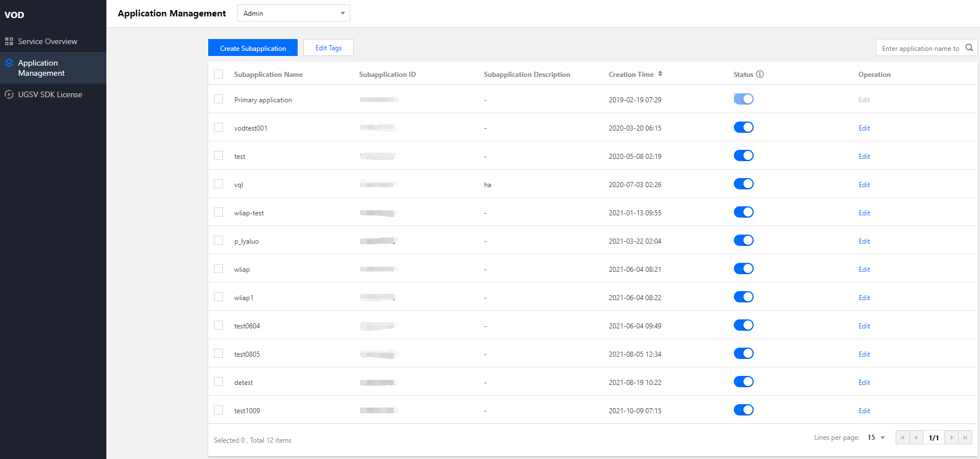Click the Status info icon
The height and width of the screenshot is (459, 980).
click(x=760, y=74)
